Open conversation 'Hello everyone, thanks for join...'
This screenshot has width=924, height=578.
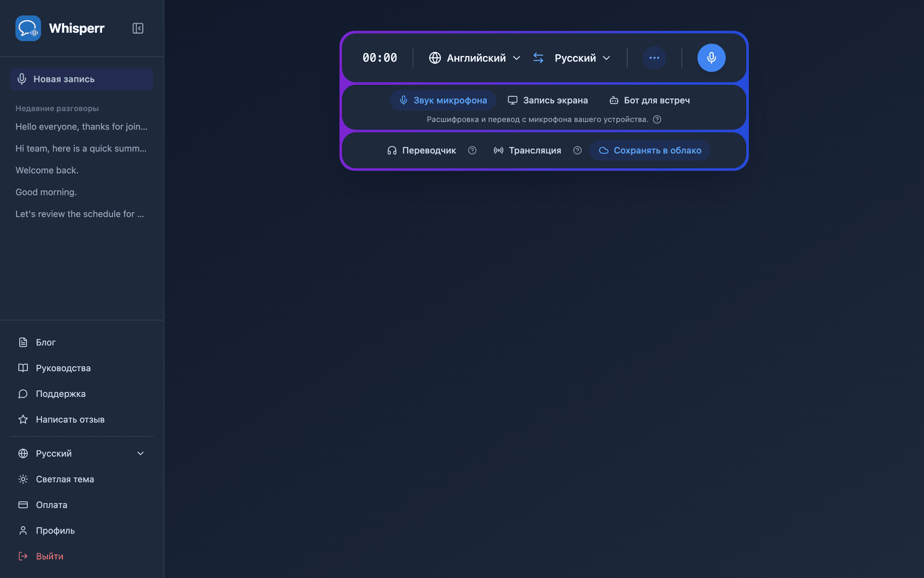[x=81, y=127]
